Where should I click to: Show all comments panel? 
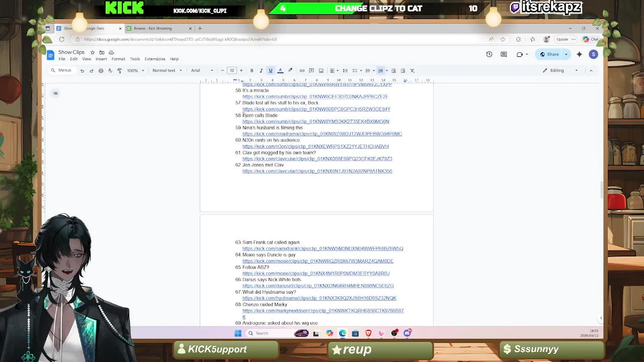pyautogui.click(x=504, y=54)
